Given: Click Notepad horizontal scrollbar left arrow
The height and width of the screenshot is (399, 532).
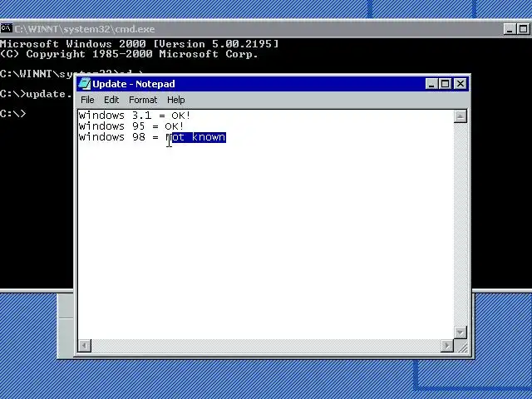Looking at the screenshot, I should point(85,346).
